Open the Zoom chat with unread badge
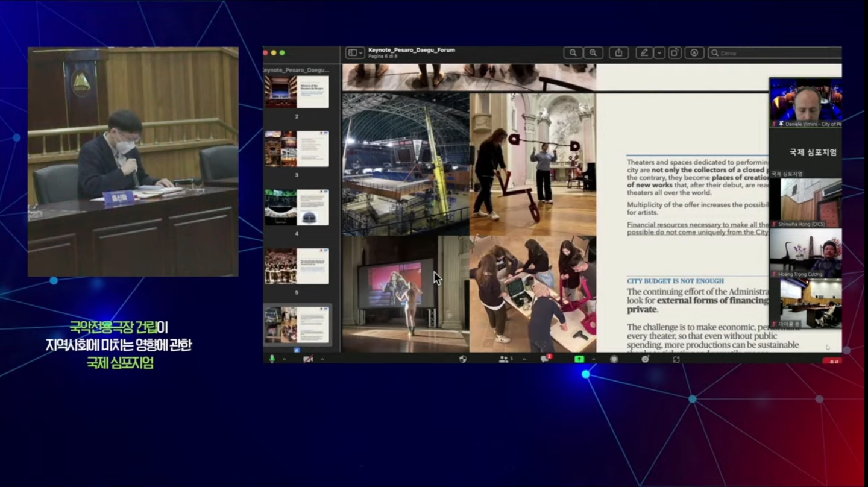The image size is (868, 487). click(546, 359)
